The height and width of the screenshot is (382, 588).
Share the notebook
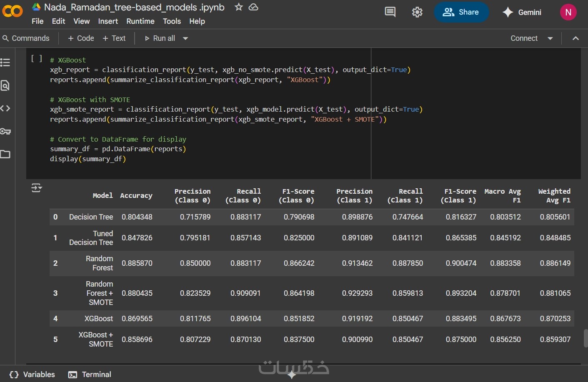point(461,12)
